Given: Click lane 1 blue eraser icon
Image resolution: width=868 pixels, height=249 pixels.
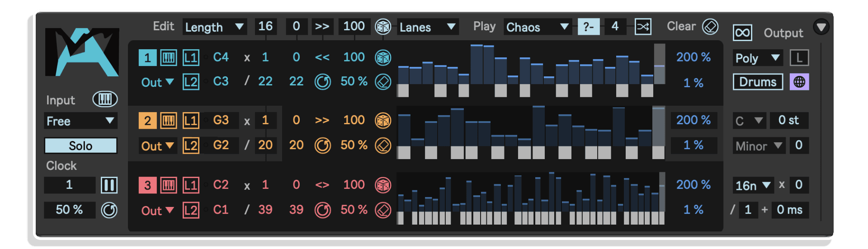Looking at the screenshot, I should (383, 82).
